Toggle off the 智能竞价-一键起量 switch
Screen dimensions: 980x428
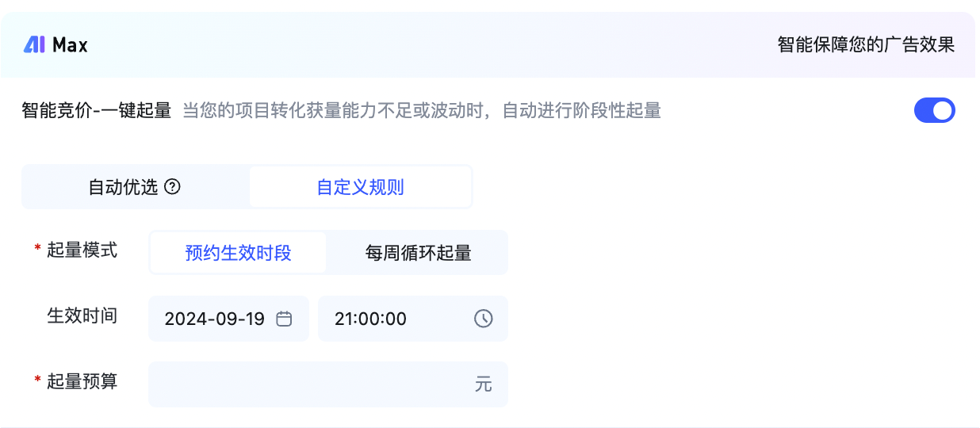point(935,110)
